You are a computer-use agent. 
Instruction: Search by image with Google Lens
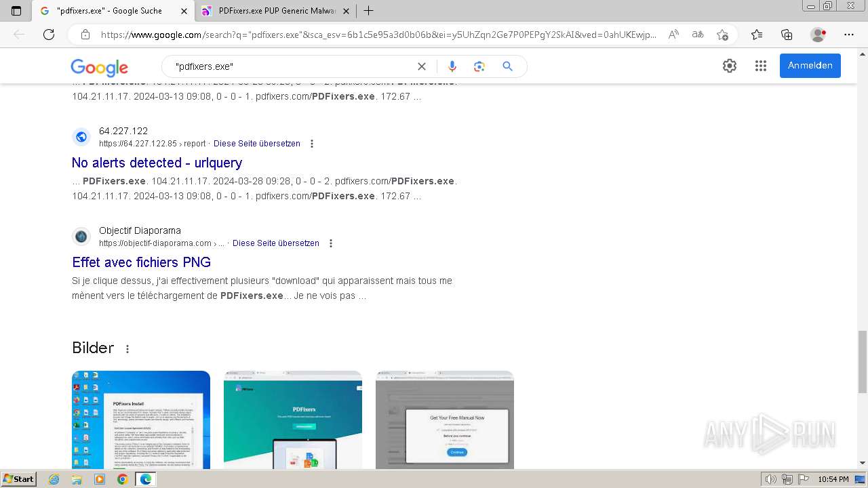coord(479,66)
